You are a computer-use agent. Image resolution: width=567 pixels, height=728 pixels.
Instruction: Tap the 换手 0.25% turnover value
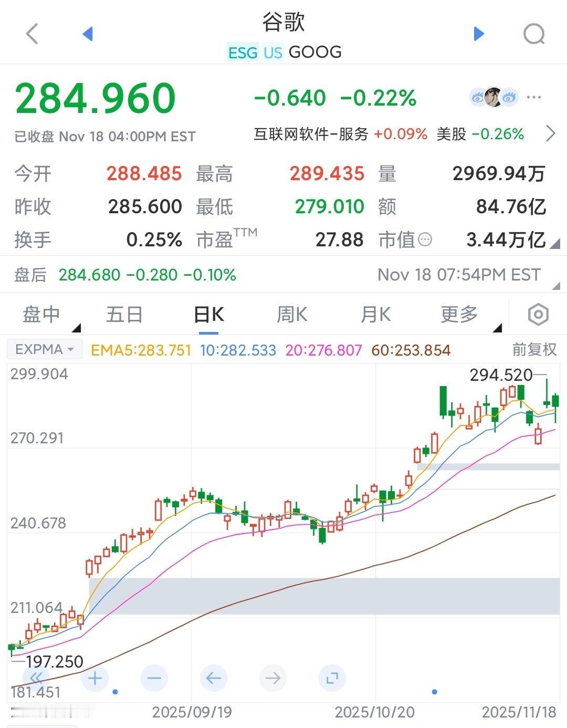tap(154, 240)
